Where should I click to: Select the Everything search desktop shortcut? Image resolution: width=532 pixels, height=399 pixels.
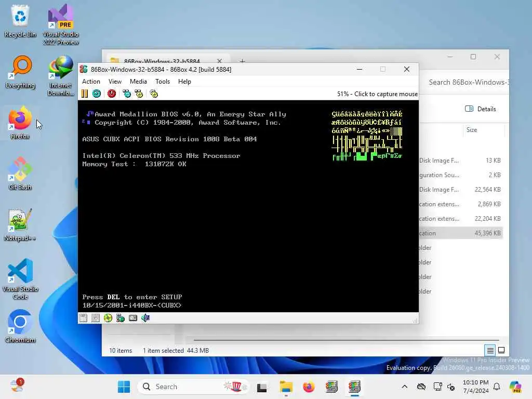click(20, 72)
